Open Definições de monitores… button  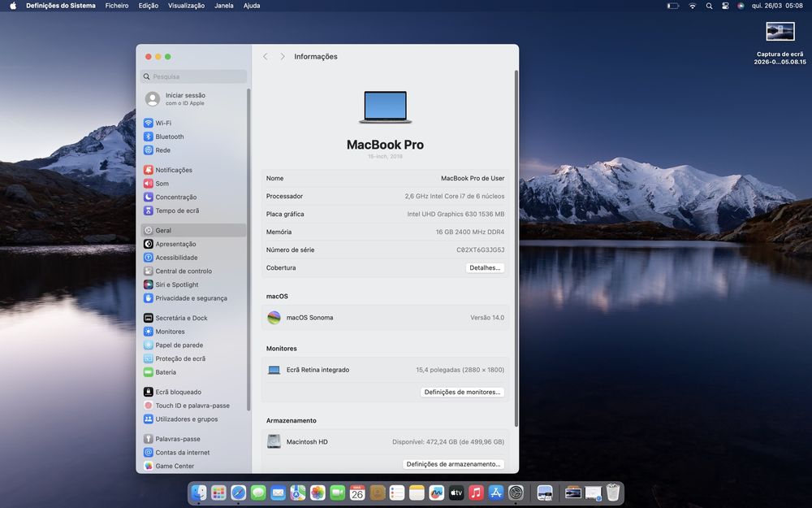point(462,392)
